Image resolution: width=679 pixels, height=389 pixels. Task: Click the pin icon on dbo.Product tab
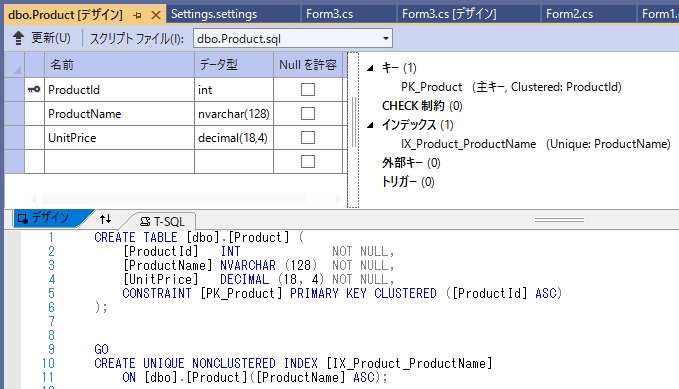pos(138,16)
